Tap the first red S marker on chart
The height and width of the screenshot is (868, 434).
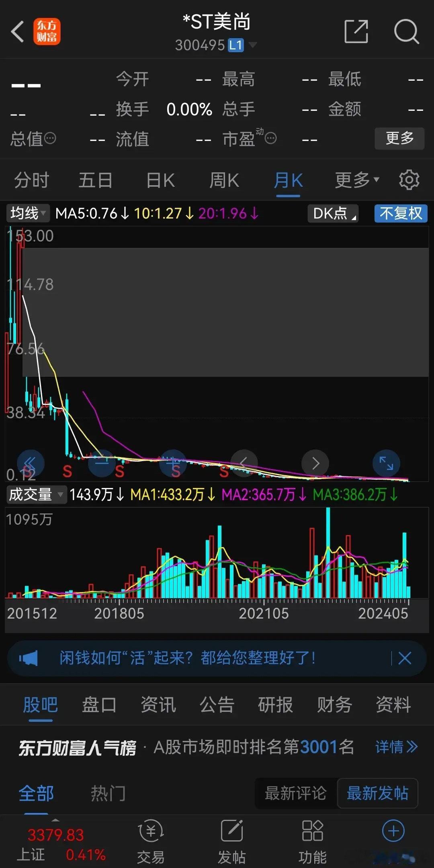tap(28, 472)
